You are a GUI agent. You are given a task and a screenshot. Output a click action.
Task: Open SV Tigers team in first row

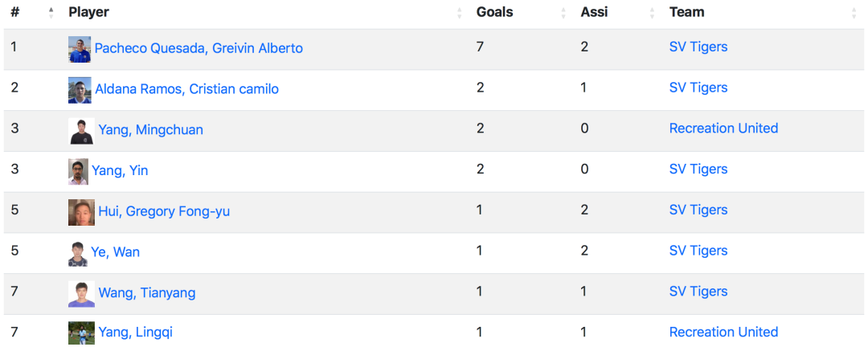[x=698, y=47]
